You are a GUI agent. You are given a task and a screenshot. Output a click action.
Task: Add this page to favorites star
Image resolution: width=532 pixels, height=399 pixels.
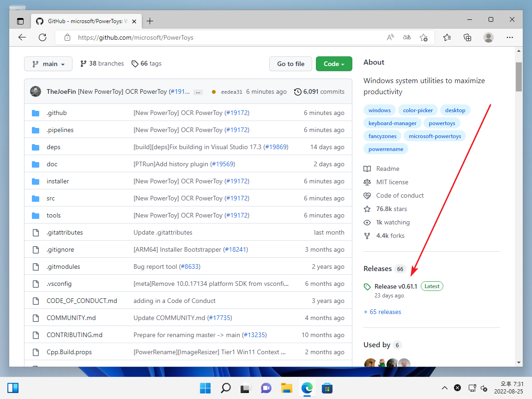[423, 37]
